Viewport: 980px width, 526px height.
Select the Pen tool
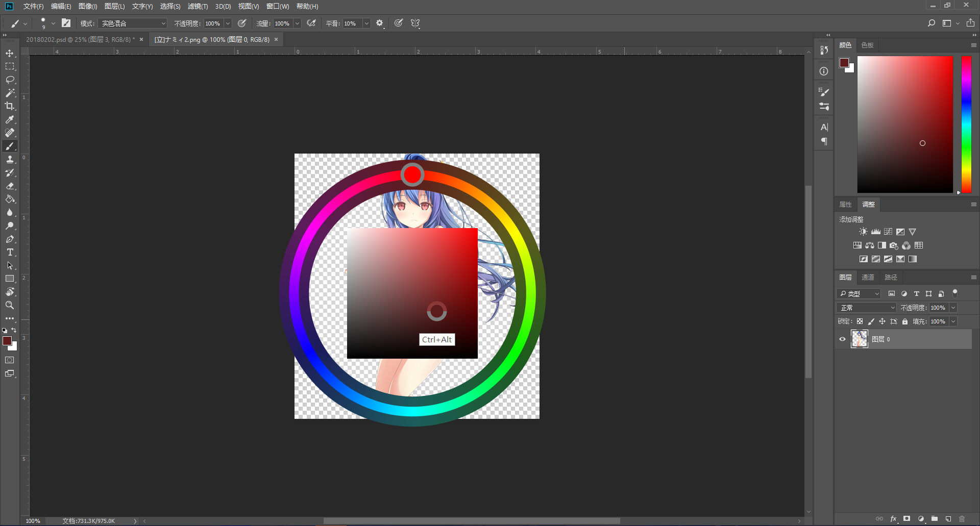tap(10, 239)
